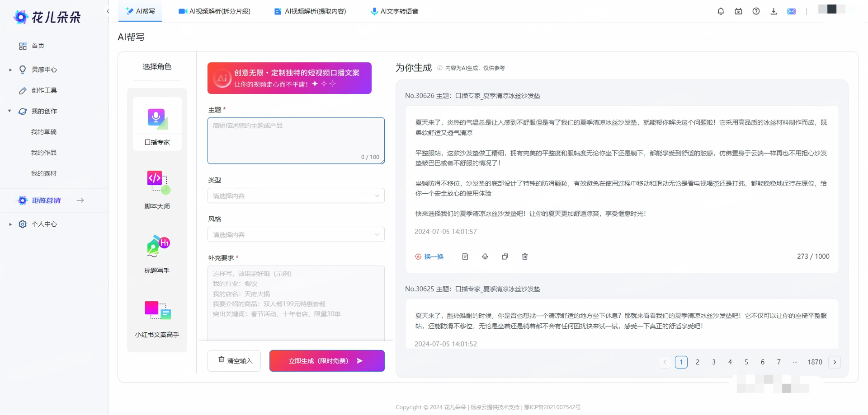Go to results page 7
The width and height of the screenshot is (868, 415).
[778, 362]
